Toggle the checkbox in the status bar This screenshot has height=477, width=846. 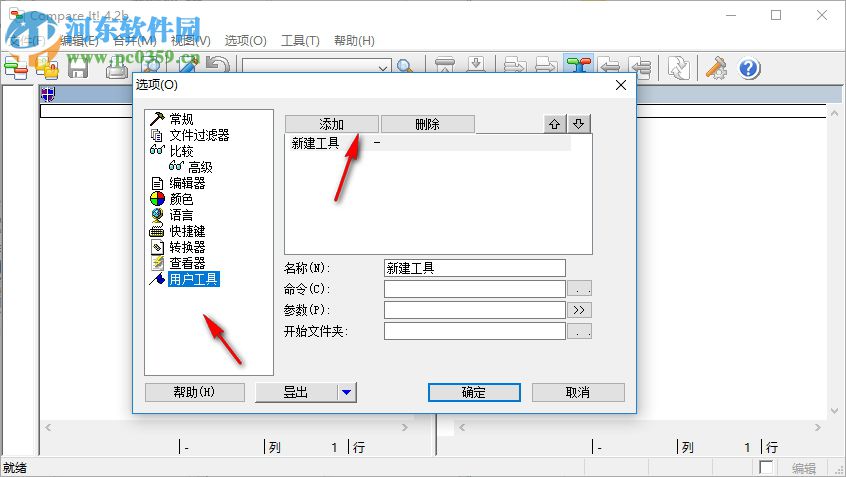click(x=766, y=467)
